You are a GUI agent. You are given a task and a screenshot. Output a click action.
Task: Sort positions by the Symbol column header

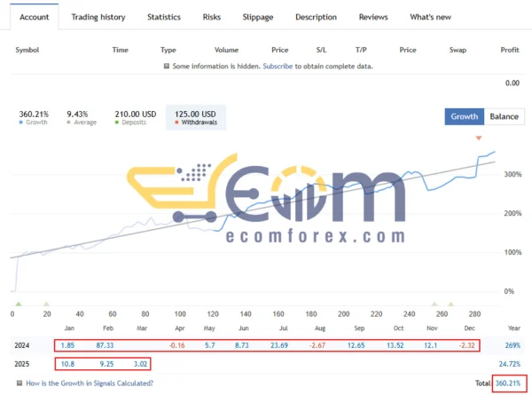[28, 50]
